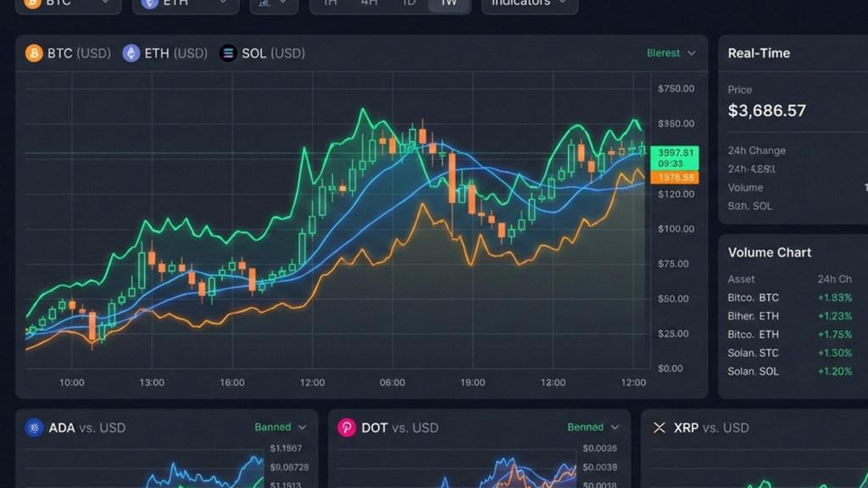Open the chart type icon selector
Screen dimensions: 868x488
point(273,3)
